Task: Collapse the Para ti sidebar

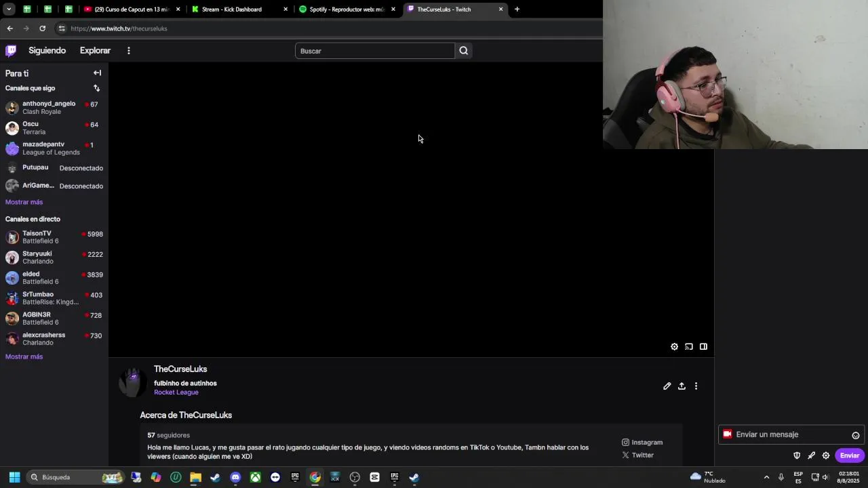Action: 97,73
